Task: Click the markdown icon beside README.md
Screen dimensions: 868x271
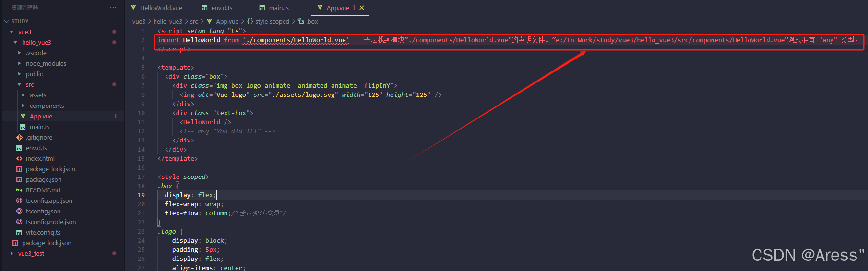Action: [19, 190]
